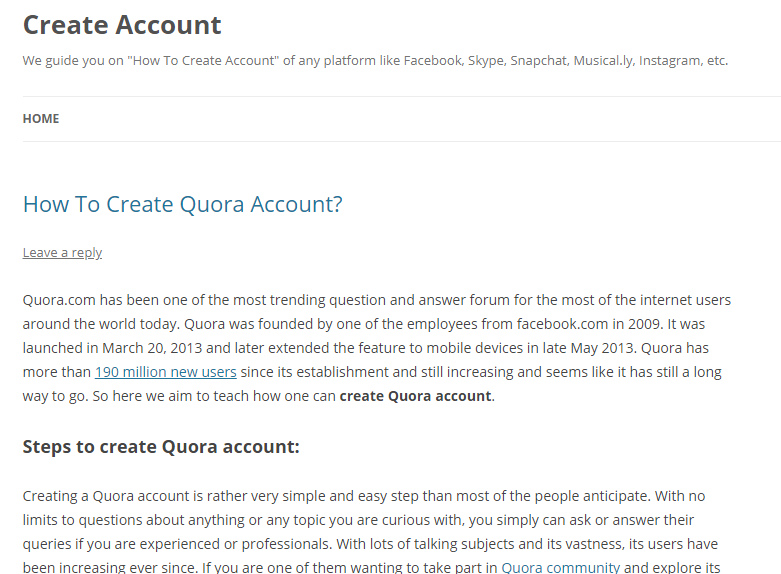781x574 pixels.
Task: Click the word "Skype" in the site tagline
Action: 487,61
